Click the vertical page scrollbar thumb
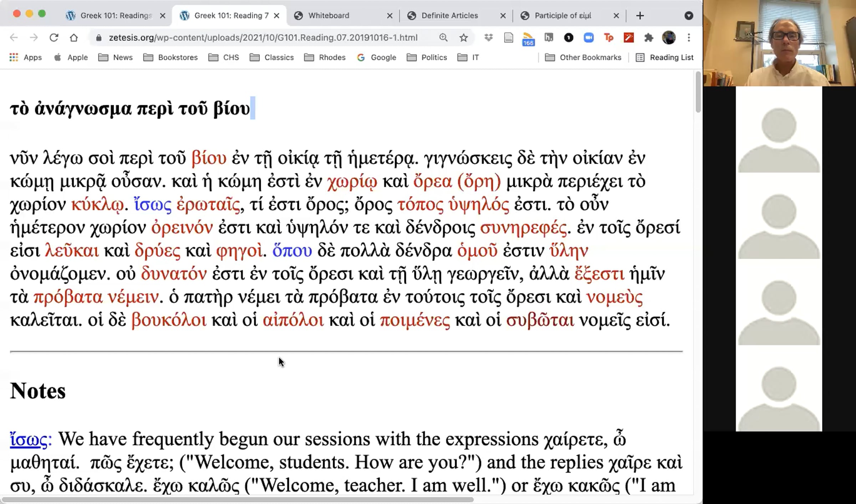The width and height of the screenshot is (856, 504). pyautogui.click(x=698, y=92)
